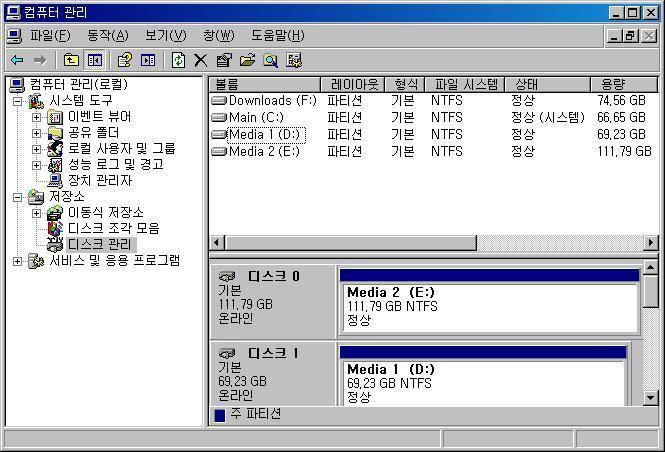Click the Open folder toolbar icon
This screenshot has height=452, width=665.
coord(247,60)
